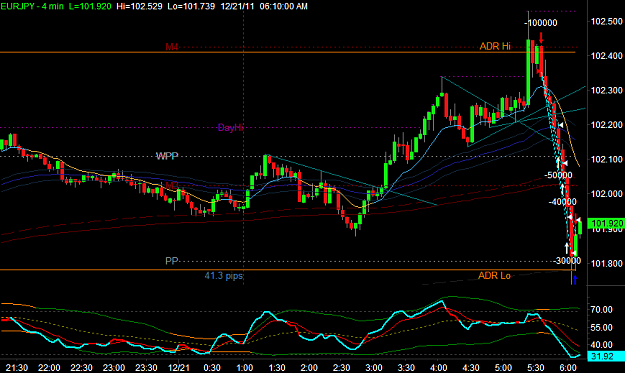The image size is (625, 373).
Task: Click the 102.400 price axis label
Action: [607, 56]
